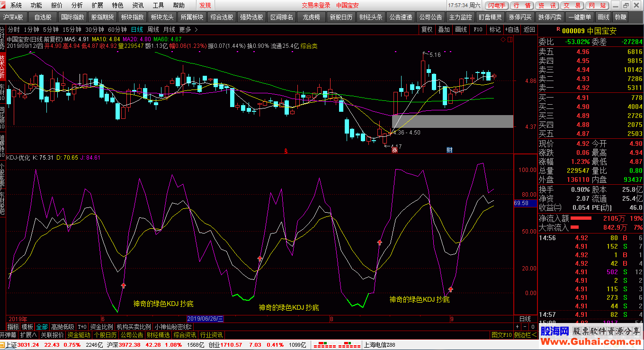The height and width of the screenshot is (350, 644).
Task: Select 资金比例 indicator tab
Action: tap(102, 327)
